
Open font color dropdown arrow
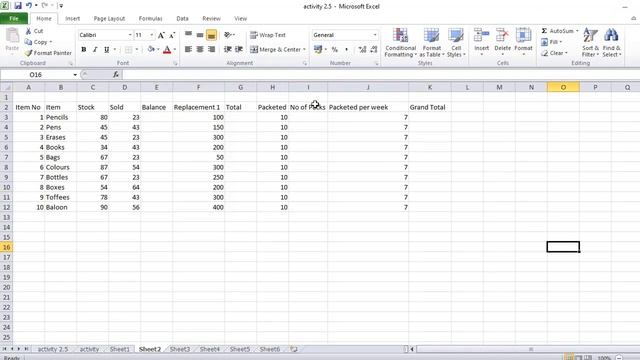pyautogui.click(x=175, y=49)
